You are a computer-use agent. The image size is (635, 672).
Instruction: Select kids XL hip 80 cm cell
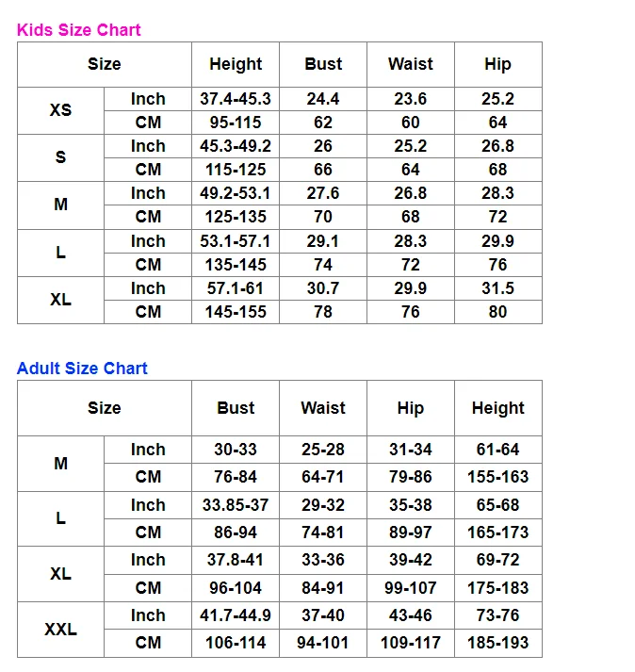point(498,312)
